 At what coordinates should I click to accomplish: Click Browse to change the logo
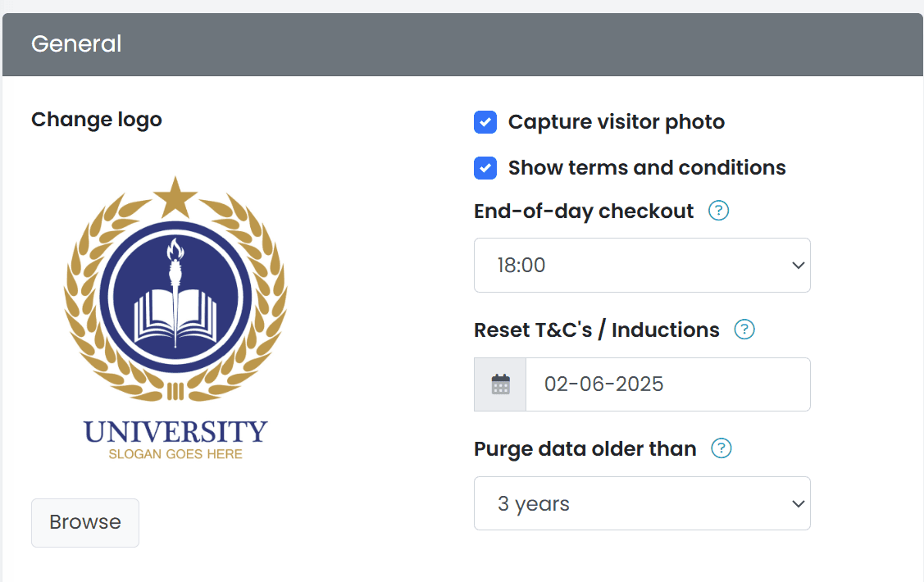pyautogui.click(x=84, y=522)
